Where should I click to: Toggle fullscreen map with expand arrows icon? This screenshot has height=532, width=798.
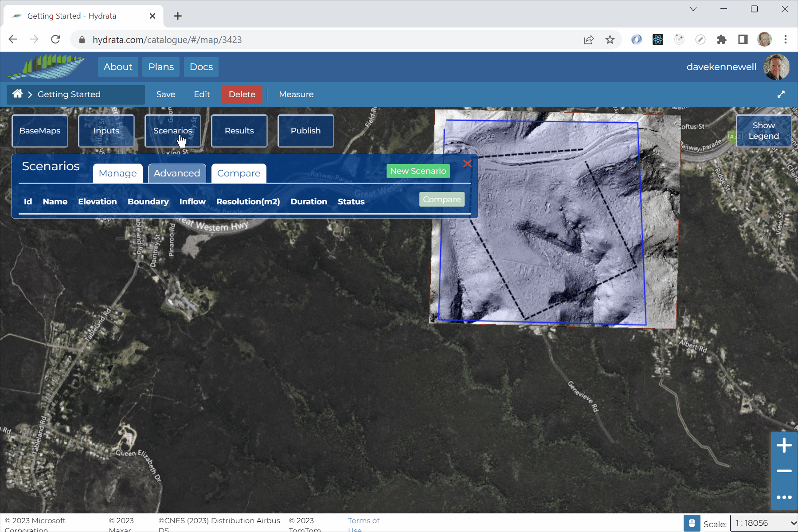[781, 94]
